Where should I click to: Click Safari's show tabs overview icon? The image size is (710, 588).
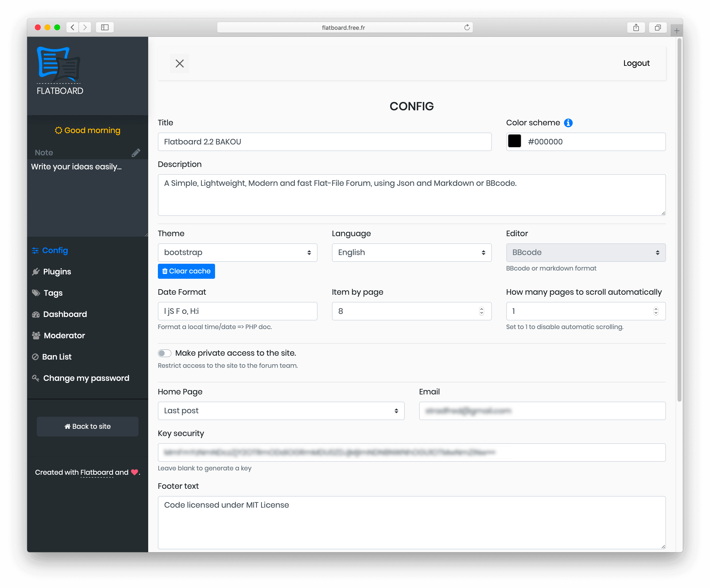click(x=658, y=28)
